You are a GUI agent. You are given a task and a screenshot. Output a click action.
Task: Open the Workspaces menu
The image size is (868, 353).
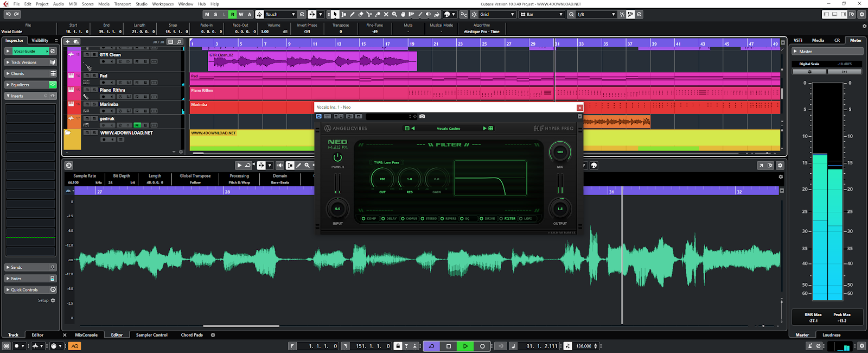[x=163, y=4]
